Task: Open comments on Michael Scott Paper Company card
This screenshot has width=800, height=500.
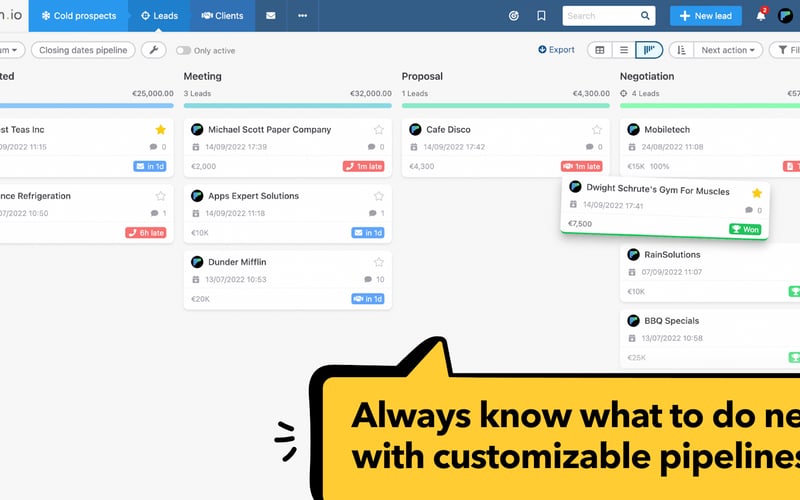Action: point(376,147)
